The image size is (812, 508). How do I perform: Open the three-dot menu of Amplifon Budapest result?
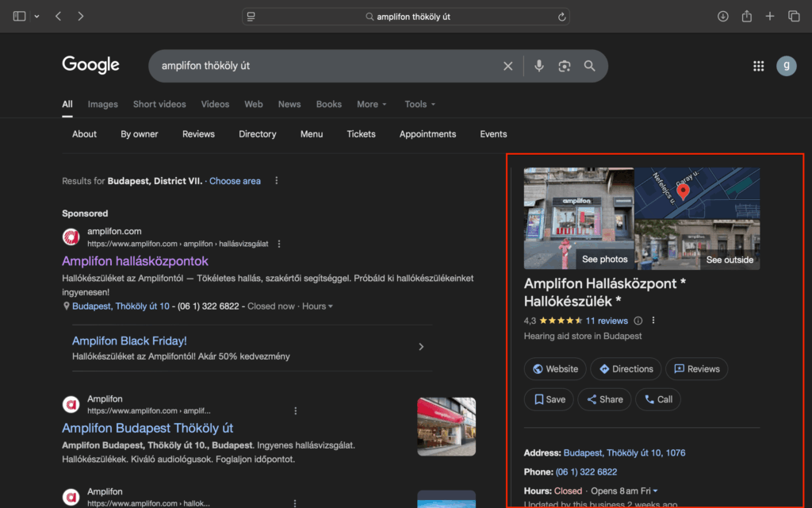pos(296,410)
